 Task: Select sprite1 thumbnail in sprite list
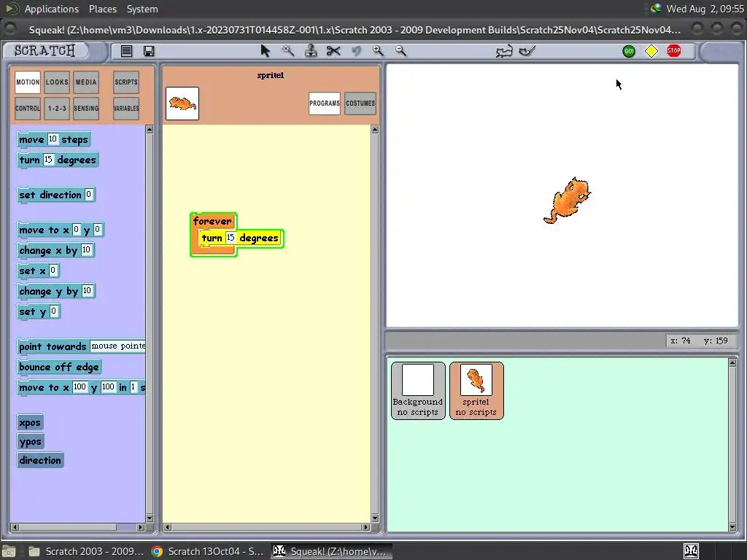pos(476,391)
